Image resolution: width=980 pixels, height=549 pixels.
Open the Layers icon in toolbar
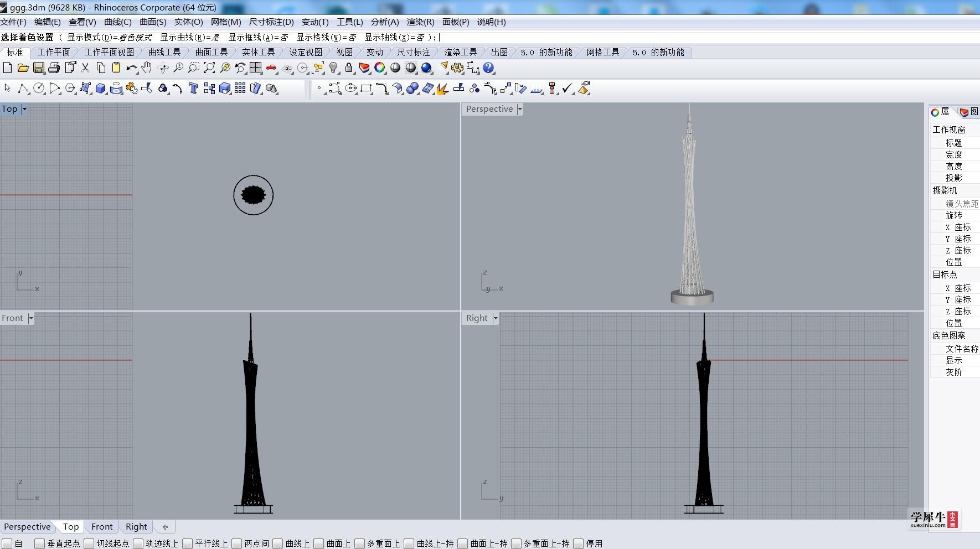click(364, 68)
